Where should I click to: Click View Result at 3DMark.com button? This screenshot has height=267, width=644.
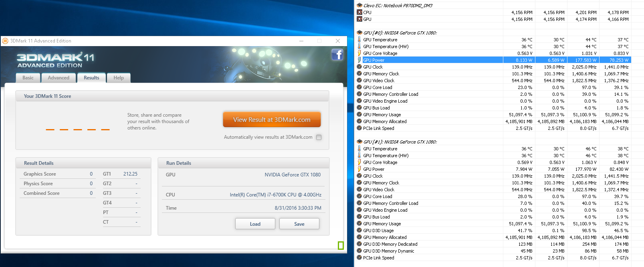tap(272, 119)
